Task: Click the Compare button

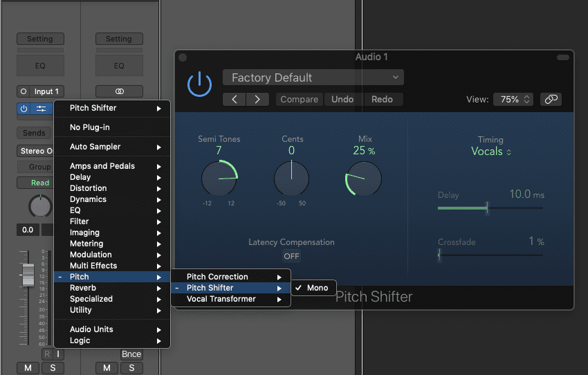Action: pos(299,100)
